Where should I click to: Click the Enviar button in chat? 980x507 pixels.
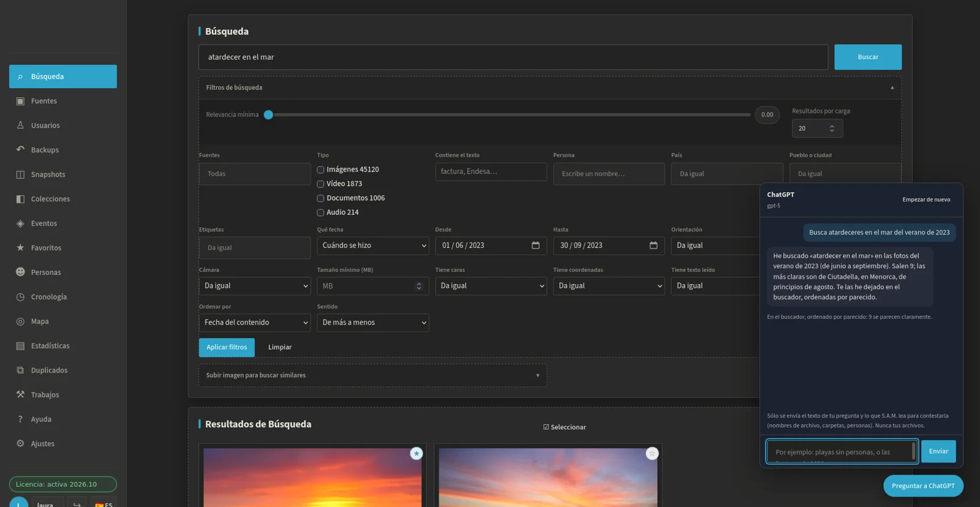pos(938,451)
